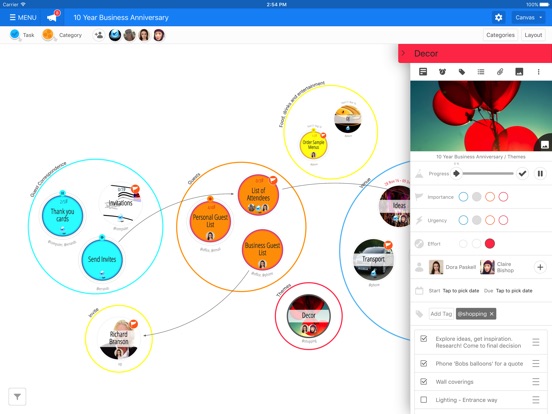This screenshot has width=552, height=414.
Task: Check the Lighting - Entrance way item
Action: point(424,400)
